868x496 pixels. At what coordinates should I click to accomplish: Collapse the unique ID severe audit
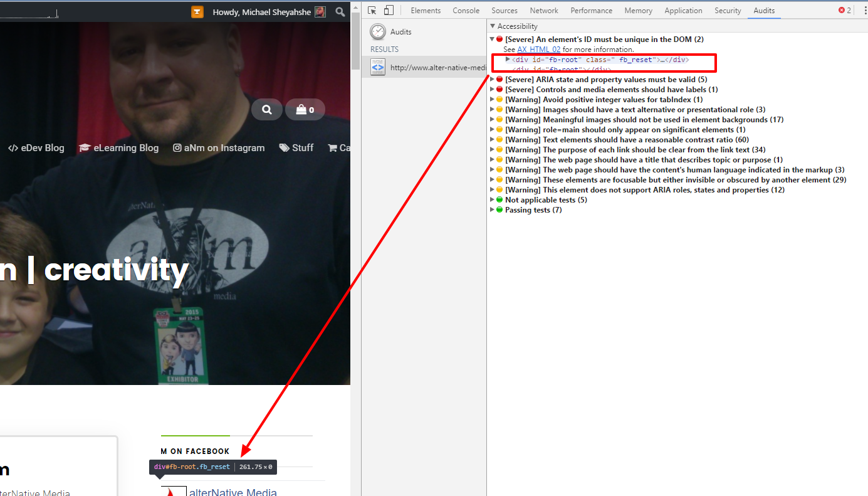[493, 40]
